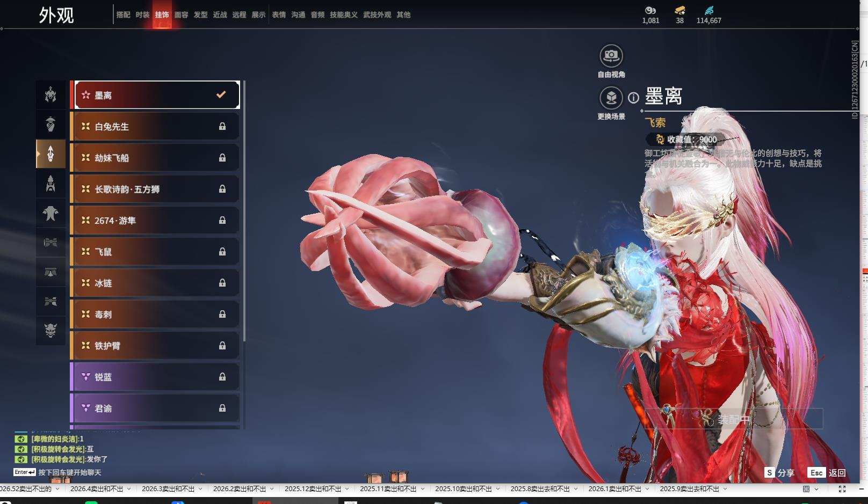The height and width of the screenshot is (504, 868).
Task: Select the oni demon mask sidebar icon
Action: pyautogui.click(x=50, y=330)
